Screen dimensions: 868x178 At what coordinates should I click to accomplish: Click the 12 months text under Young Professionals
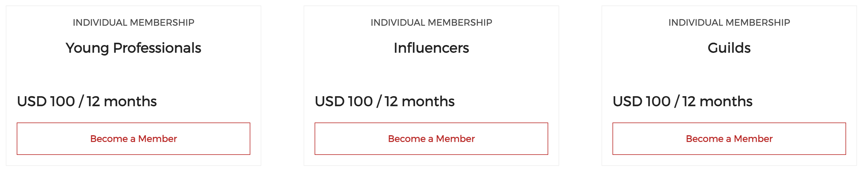[121, 101]
